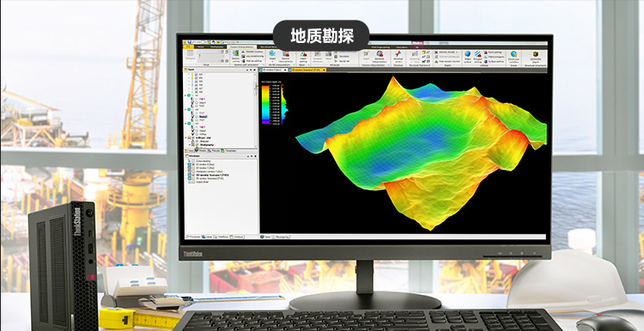Open the Velocity model dropdown
The image size is (644, 331).
pyautogui.click(x=447, y=52)
